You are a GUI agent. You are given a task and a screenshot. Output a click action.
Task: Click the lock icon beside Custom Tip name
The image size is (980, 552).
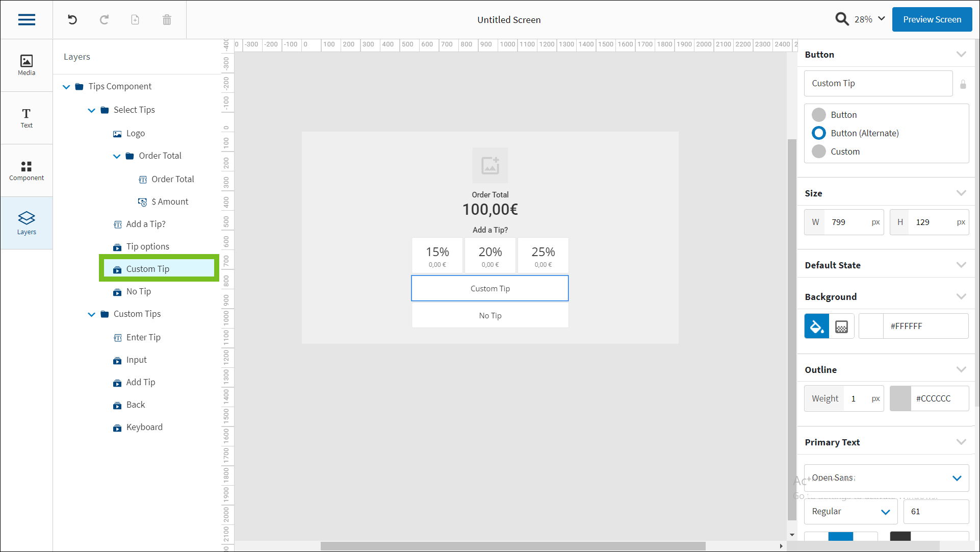[x=963, y=84]
